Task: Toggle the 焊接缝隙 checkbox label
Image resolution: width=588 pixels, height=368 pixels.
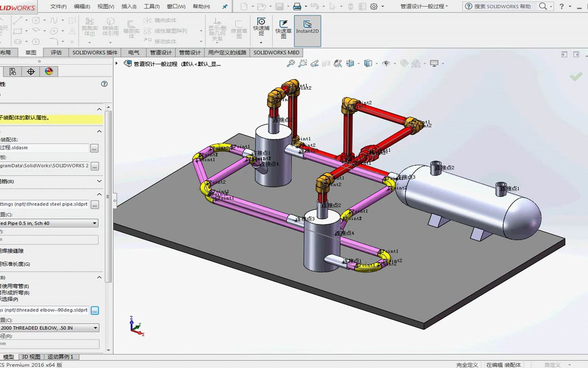Action: pos(12,251)
